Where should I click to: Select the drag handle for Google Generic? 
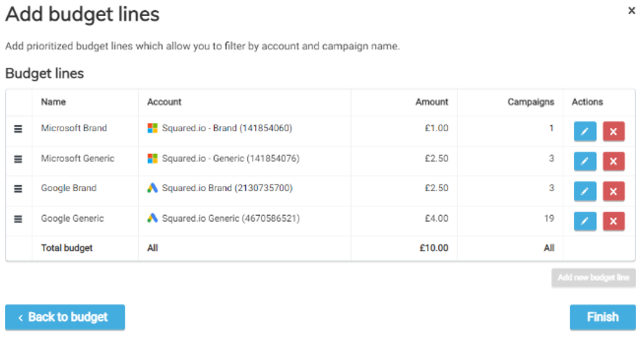[x=18, y=219]
